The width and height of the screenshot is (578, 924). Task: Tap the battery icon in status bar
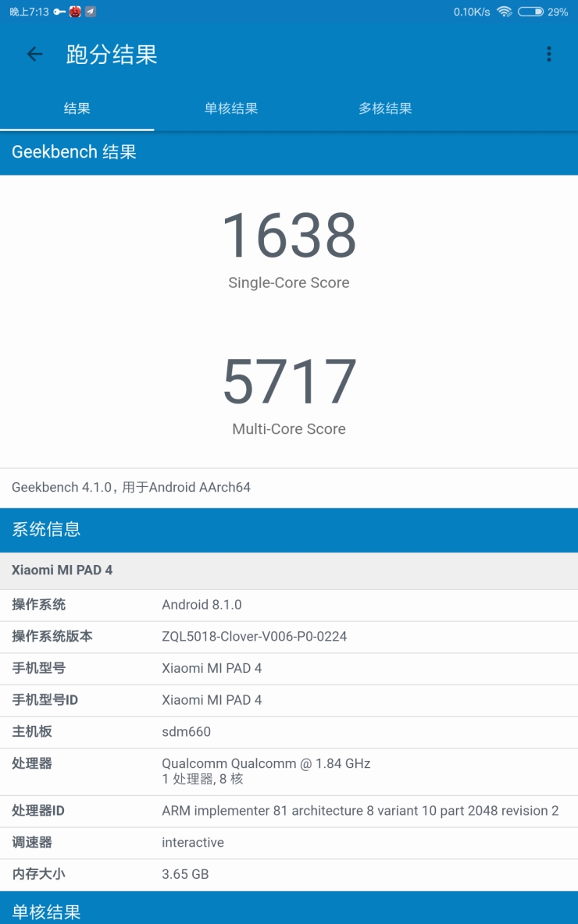tap(530, 12)
